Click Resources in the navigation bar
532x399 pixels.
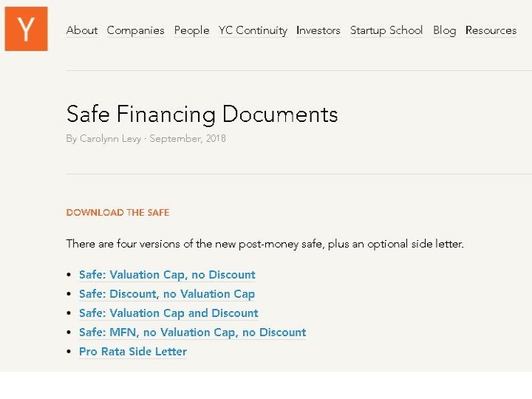(x=491, y=30)
